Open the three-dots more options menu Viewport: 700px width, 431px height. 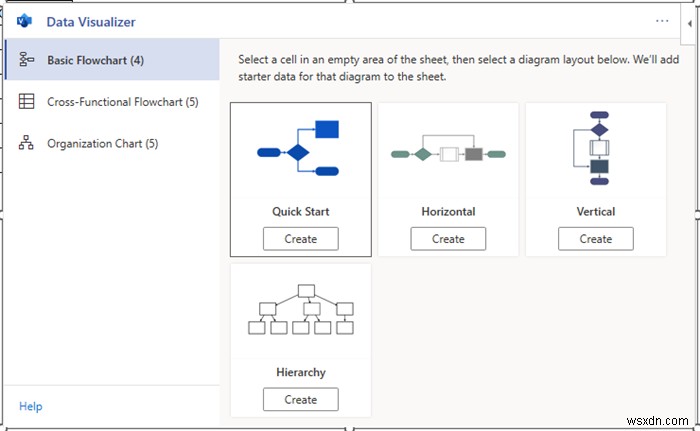click(662, 21)
